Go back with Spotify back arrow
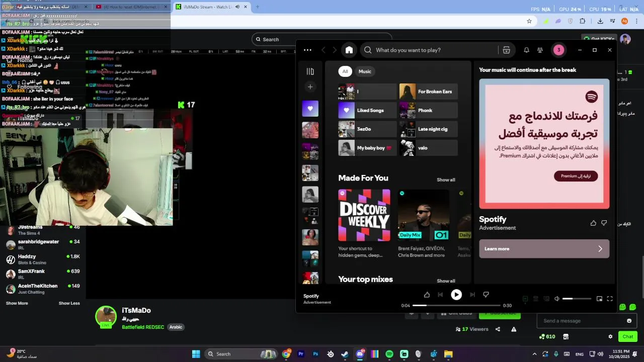Viewport: 644px width, 362px height. pos(324,50)
